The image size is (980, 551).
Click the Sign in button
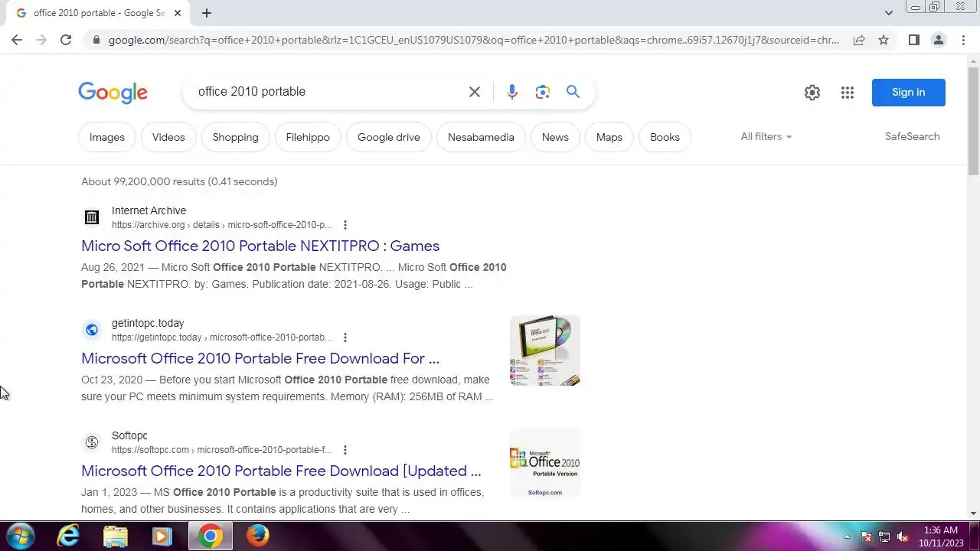tap(909, 93)
